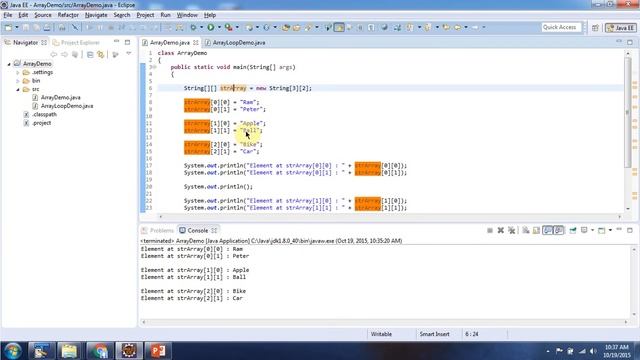640x360 pixels.
Task: Open dropdown arrow next to Debug icon
Action: tap(202, 27)
